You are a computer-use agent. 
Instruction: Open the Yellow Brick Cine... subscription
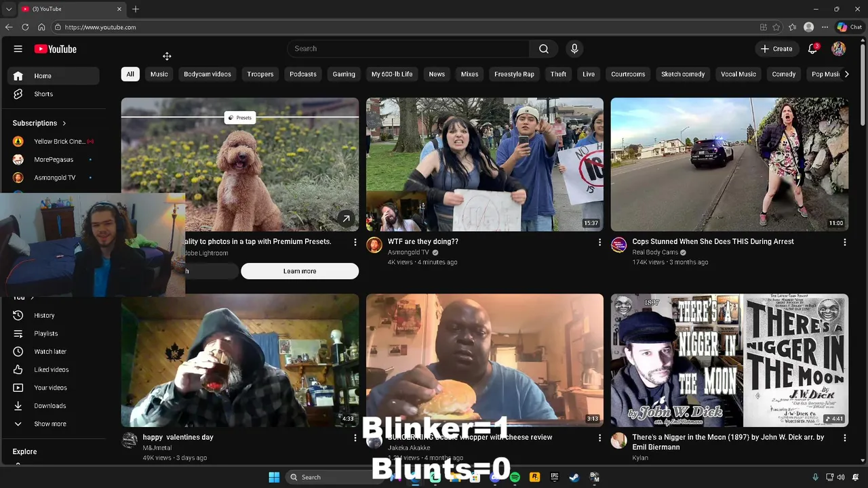point(53,142)
